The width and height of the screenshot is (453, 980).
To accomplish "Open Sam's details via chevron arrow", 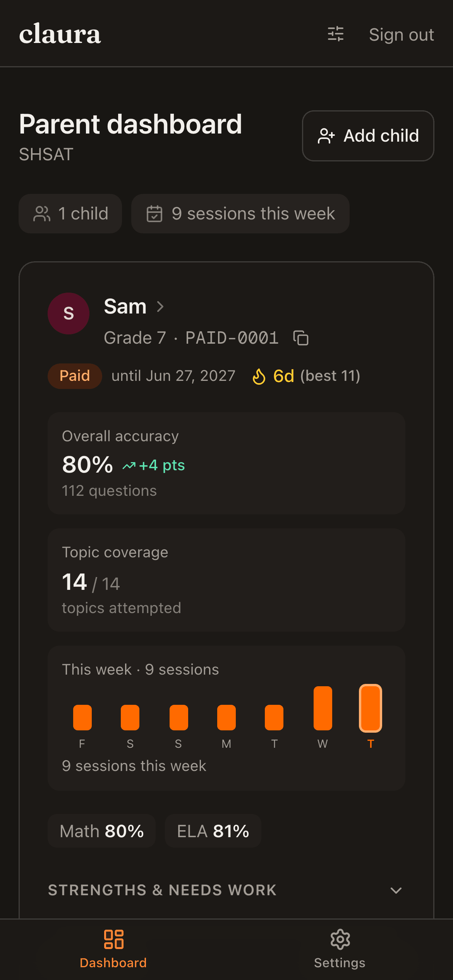I will (x=160, y=307).
